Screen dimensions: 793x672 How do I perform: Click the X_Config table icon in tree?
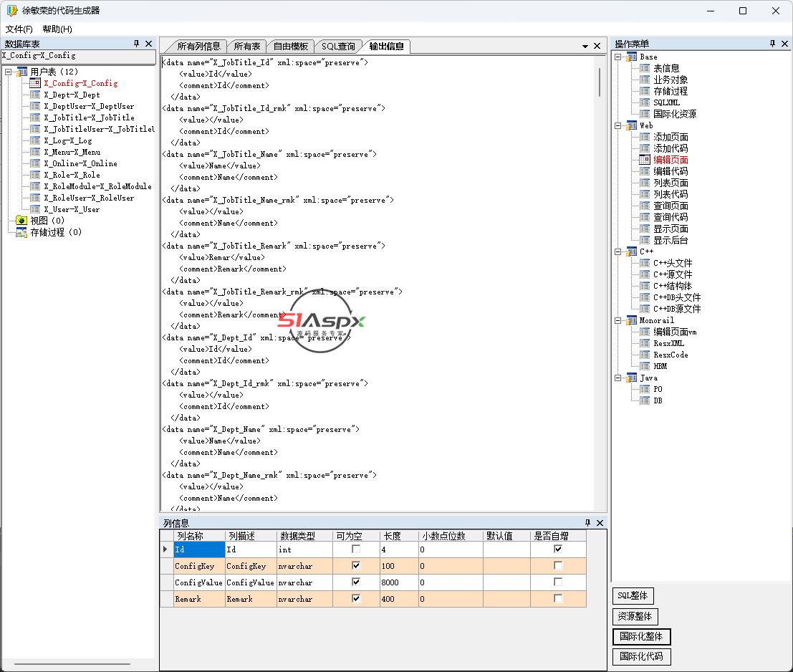tap(35, 83)
